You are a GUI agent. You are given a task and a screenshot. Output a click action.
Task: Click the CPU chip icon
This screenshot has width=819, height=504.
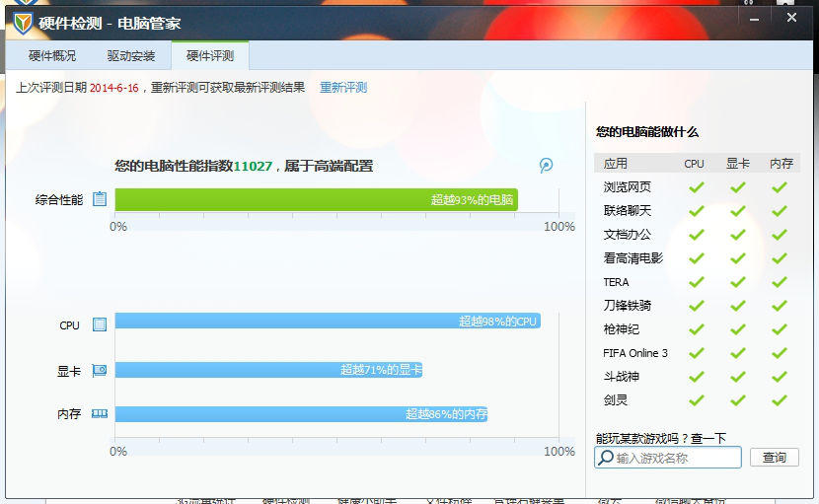(100, 324)
